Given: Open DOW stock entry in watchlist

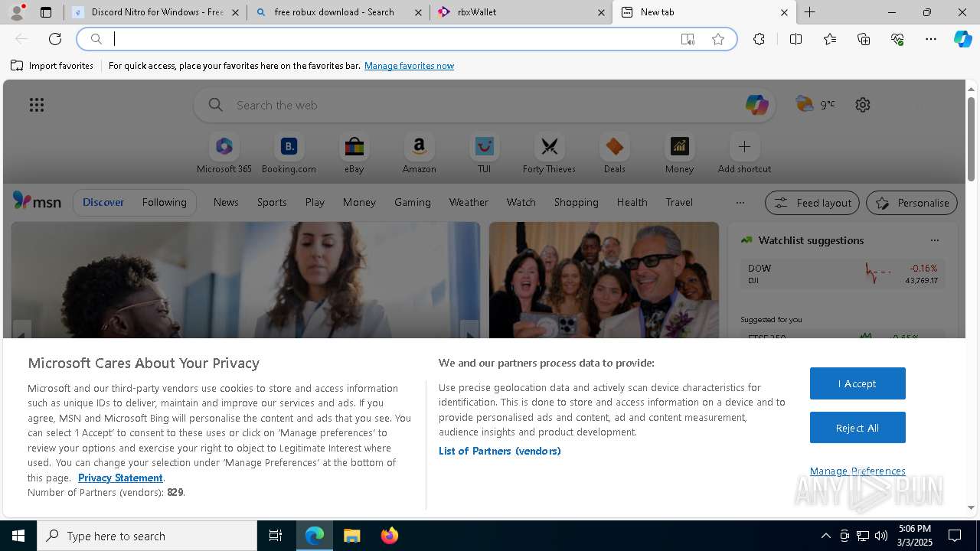Looking at the screenshot, I should (x=842, y=274).
